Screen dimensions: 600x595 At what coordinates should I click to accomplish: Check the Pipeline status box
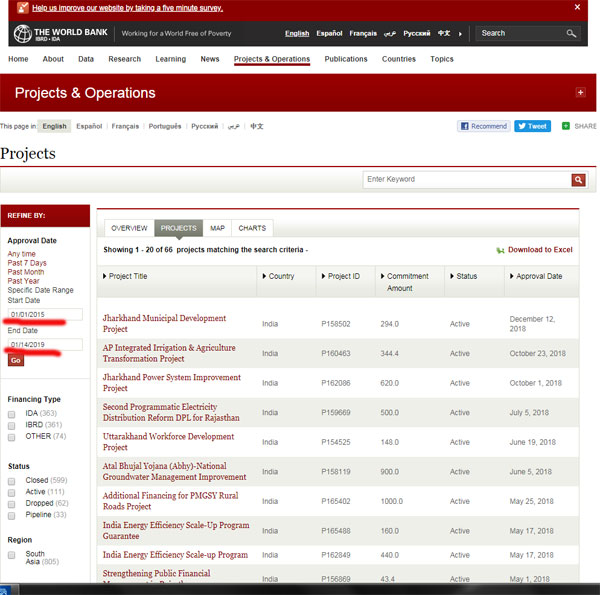point(11,515)
